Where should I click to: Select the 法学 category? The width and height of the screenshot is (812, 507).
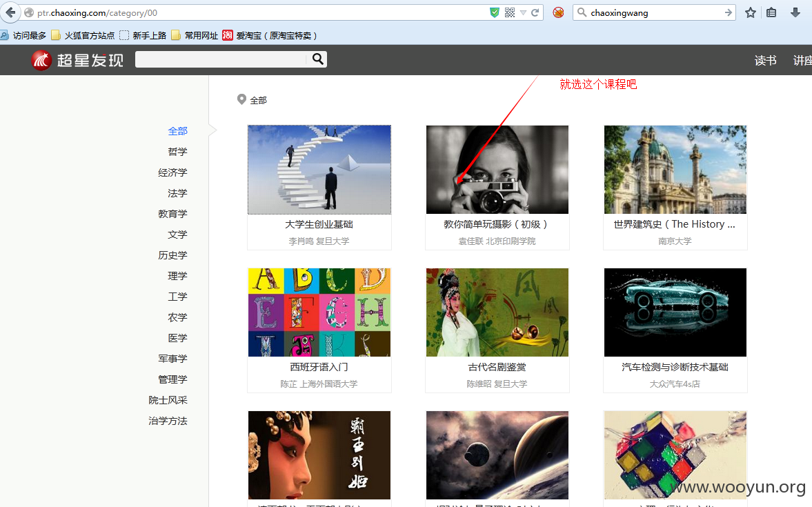(x=177, y=193)
